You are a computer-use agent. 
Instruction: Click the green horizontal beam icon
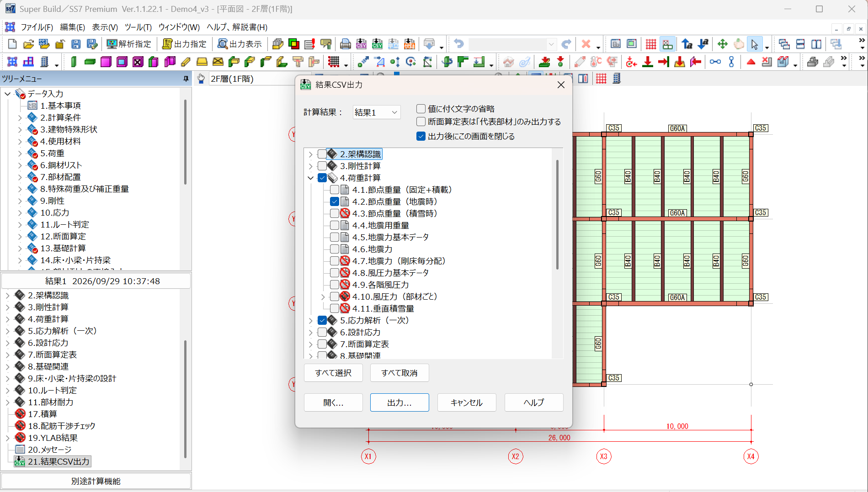[90, 62]
